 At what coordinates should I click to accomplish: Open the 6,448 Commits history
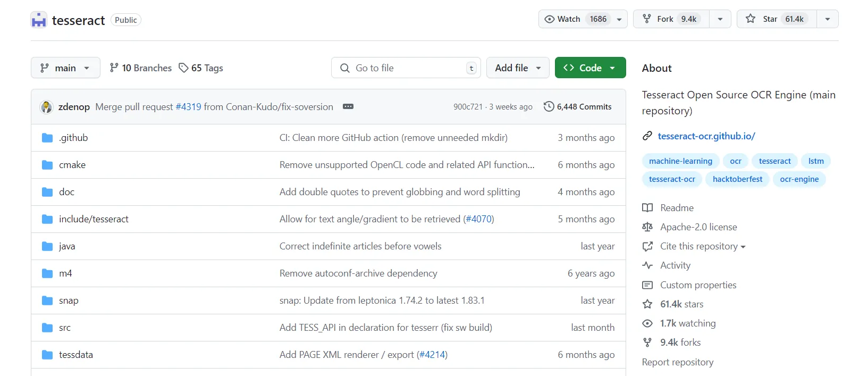(x=578, y=107)
